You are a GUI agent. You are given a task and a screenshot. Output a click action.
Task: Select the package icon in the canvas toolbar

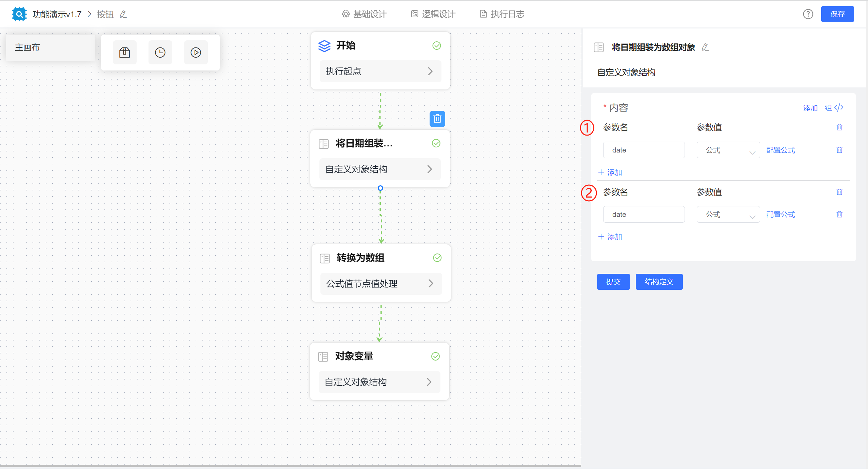(x=124, y=52)
